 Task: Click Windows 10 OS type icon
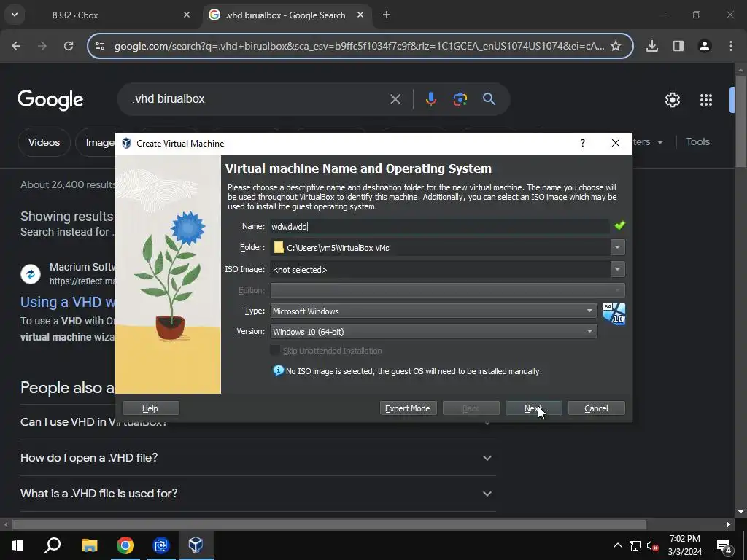pyautogui.click(x=614, y=314)
